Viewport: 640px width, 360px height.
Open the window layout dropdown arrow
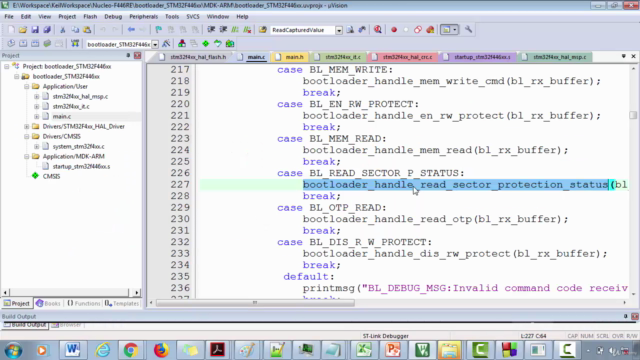point(455,30)
